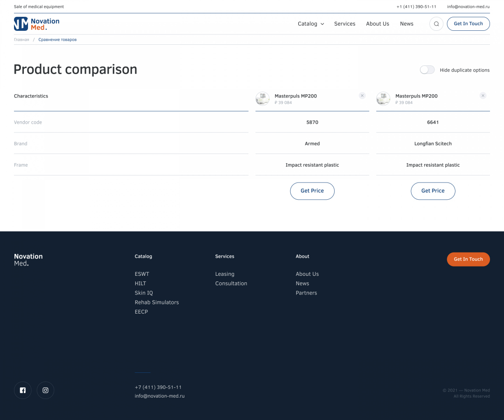Click the Novation Med header logo
Viewport: 504px width, 420px height.
click(x=37, y=24)
